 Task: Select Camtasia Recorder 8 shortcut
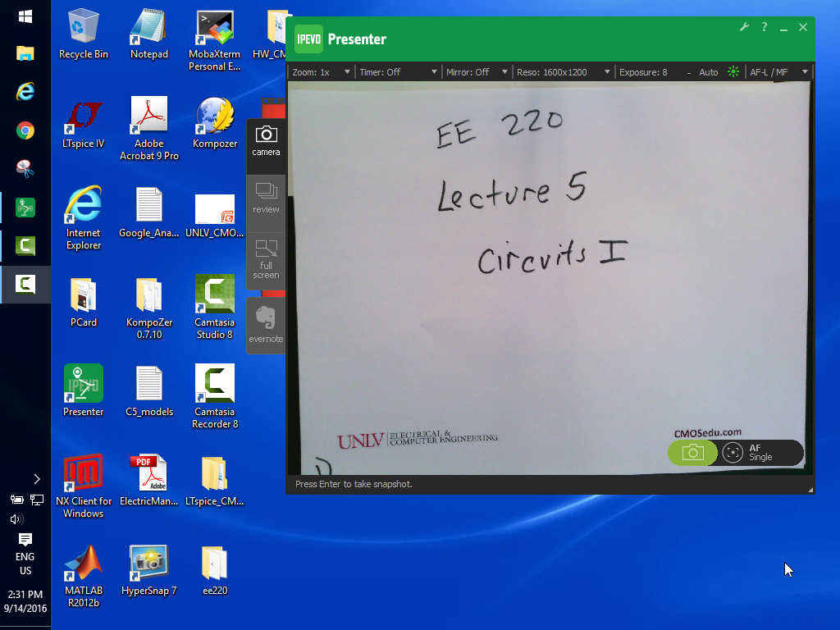(214, 397)
